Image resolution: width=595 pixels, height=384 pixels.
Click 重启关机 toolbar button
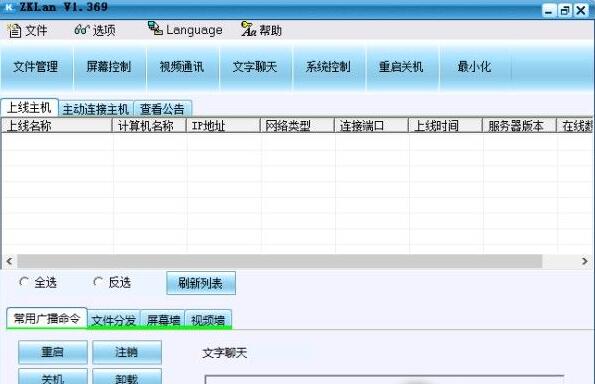pyautogui.click(x=402, y=67)
